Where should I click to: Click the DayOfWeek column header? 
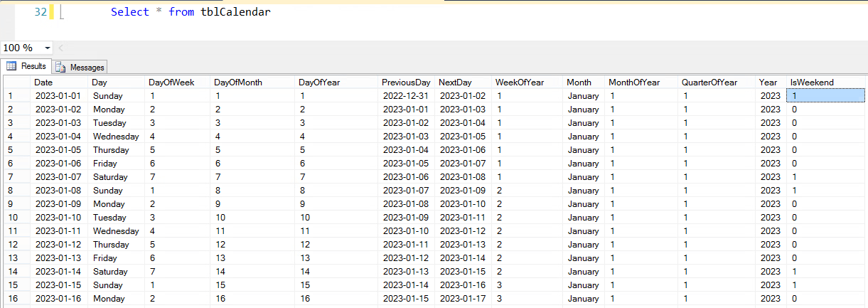178,83
